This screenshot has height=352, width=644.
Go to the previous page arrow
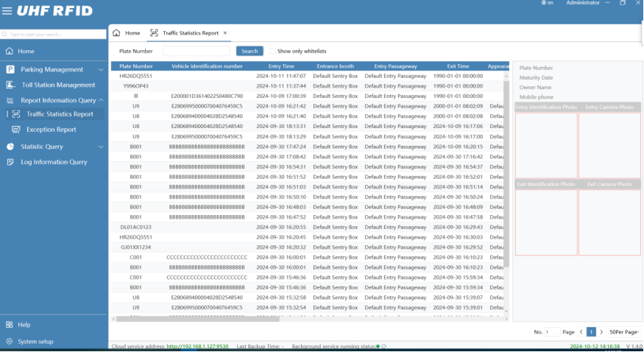(x=581, y=332)
